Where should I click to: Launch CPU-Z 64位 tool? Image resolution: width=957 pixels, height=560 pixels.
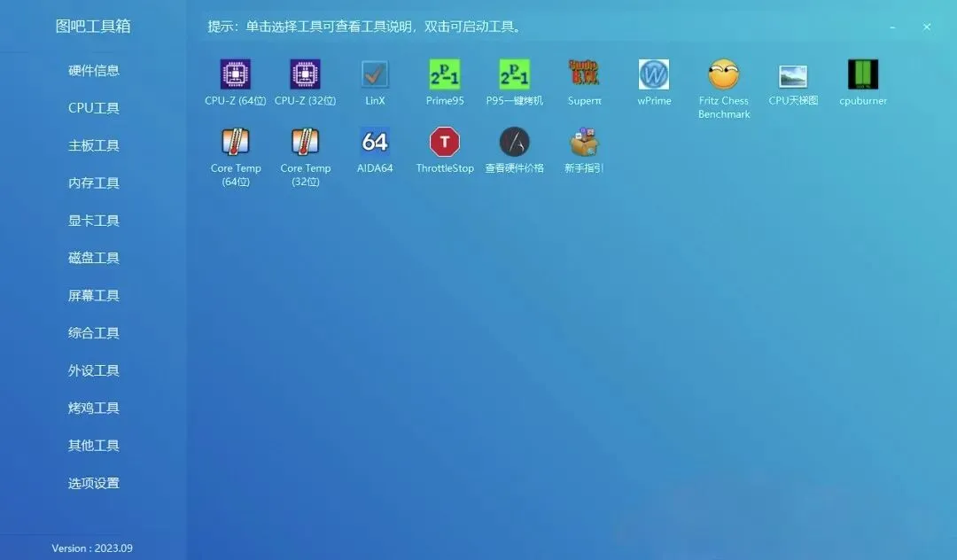coord(232,76)
